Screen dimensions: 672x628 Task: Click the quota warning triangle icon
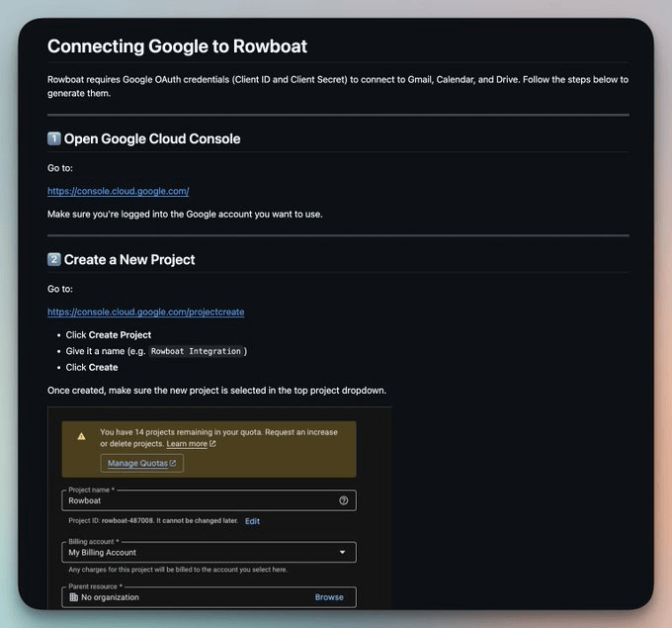[x=81, y=437]
